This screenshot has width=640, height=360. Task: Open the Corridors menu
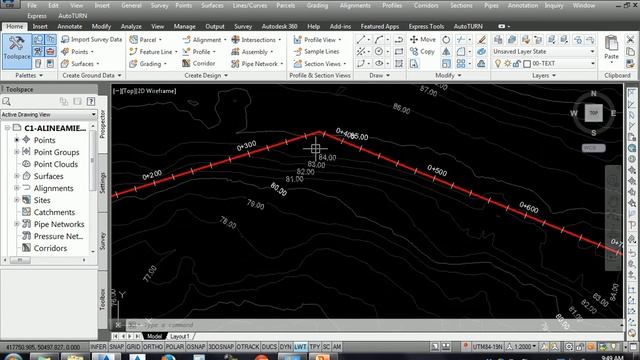click(426, 5)
